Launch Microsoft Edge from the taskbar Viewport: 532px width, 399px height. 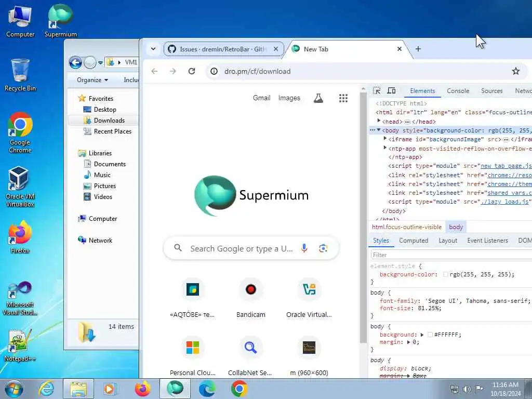click(x=207, y=389)
